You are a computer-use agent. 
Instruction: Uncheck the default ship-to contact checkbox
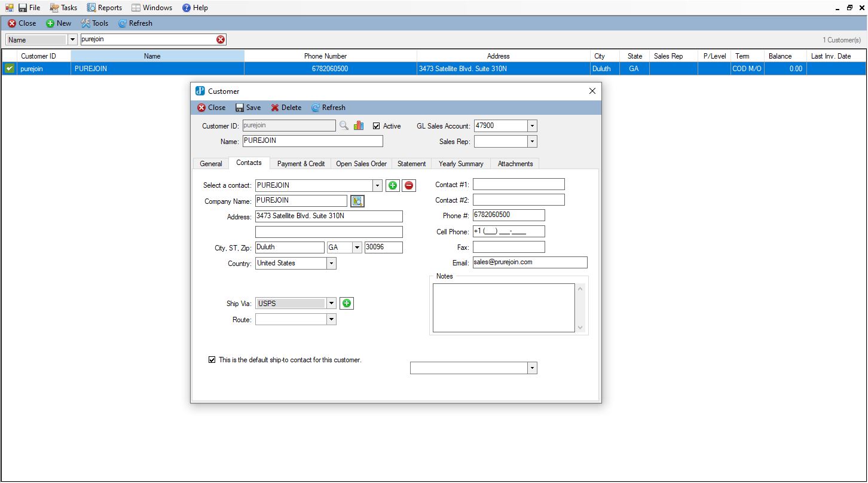[x=212, y=360]
